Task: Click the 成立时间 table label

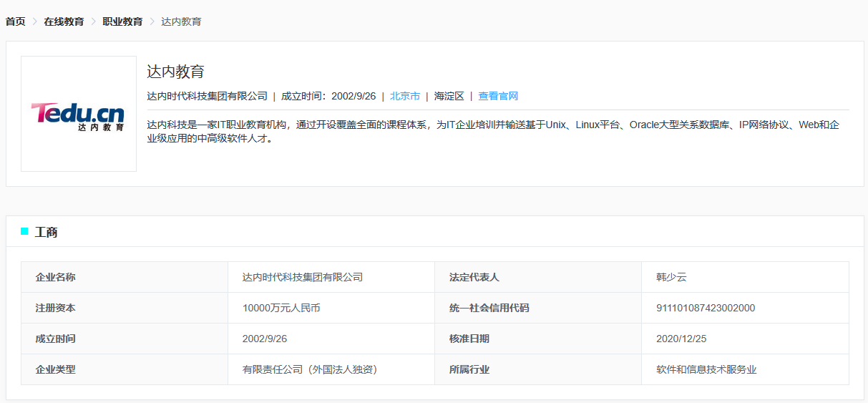Action: pyautogui.click(x=56, y=339)
